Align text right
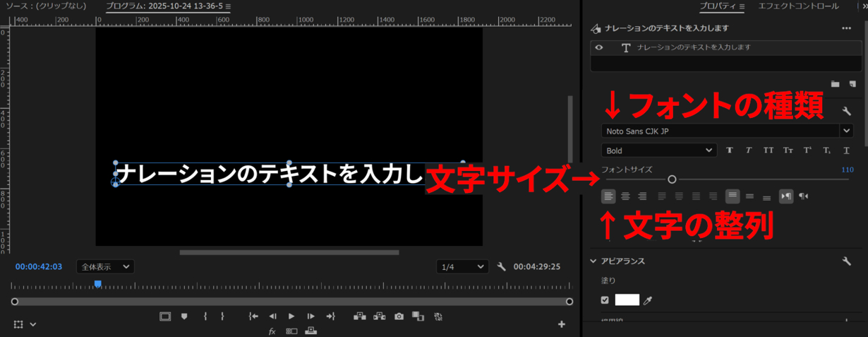The image size is (868, 337). point(642,196)
